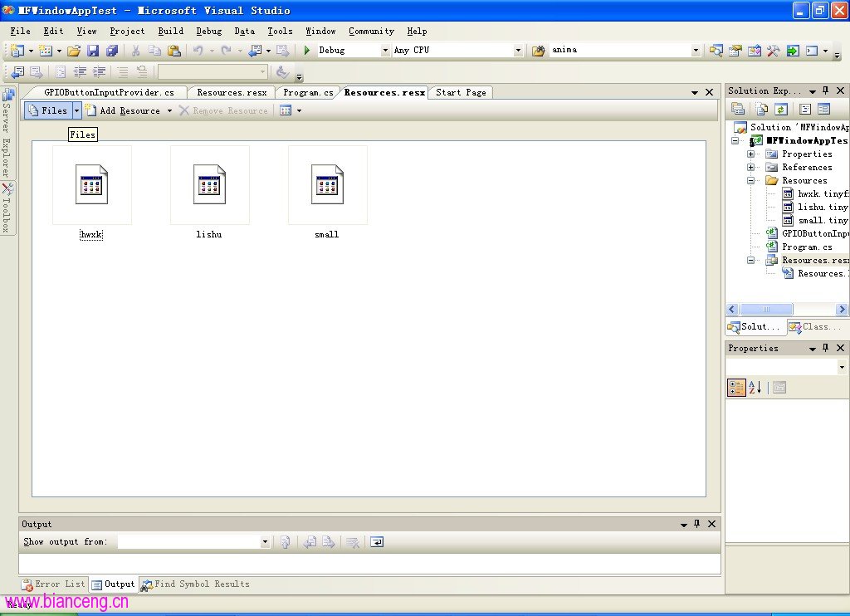Switch to the GPIOButtonInputProvider.cs tab

(109, 93)
